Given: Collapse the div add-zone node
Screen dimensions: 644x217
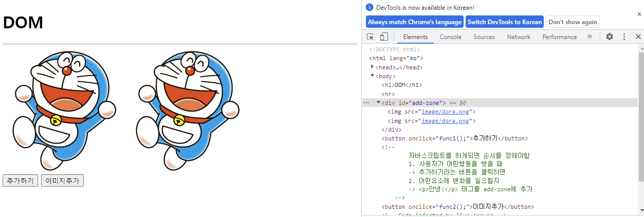Looking at the screenshot, I should coord(379,102).
